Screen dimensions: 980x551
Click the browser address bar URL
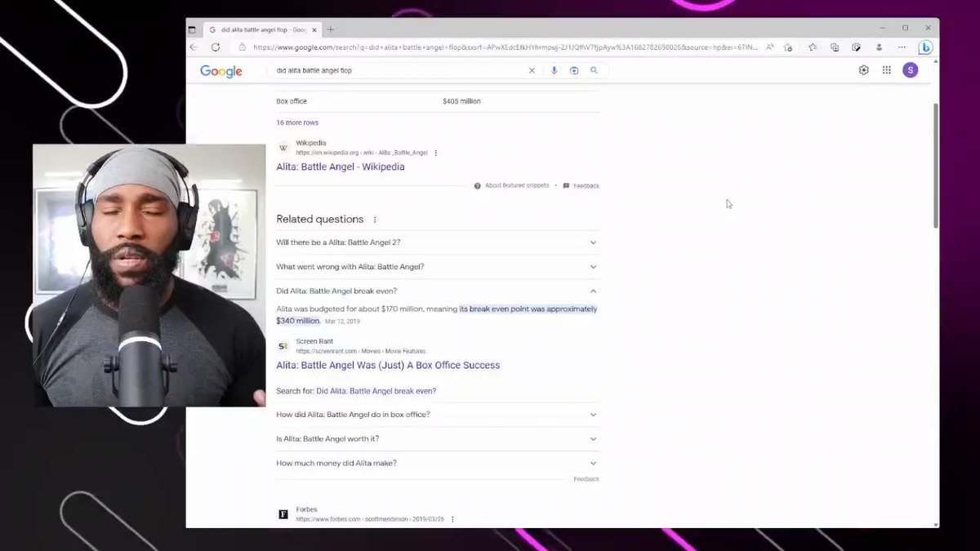506,47
